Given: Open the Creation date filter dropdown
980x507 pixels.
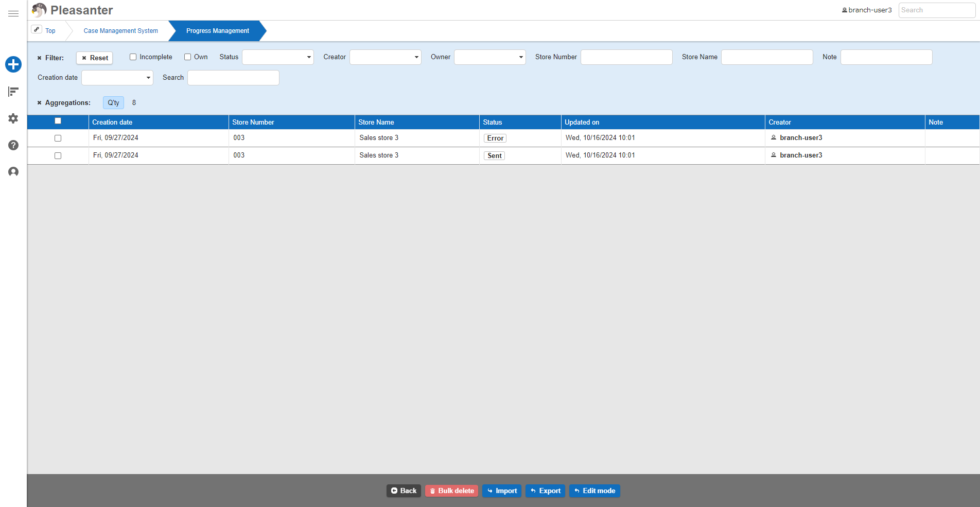Looking at the screenshot, I should [117, 78].
